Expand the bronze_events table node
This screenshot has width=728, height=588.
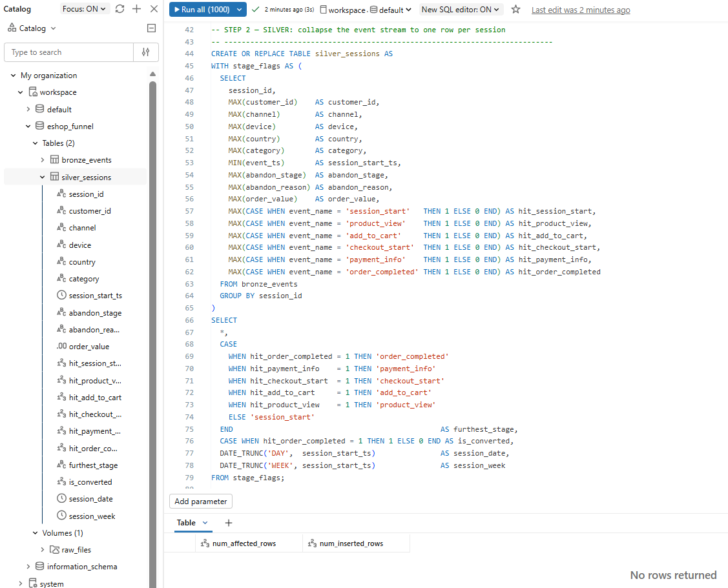point(42,160)
